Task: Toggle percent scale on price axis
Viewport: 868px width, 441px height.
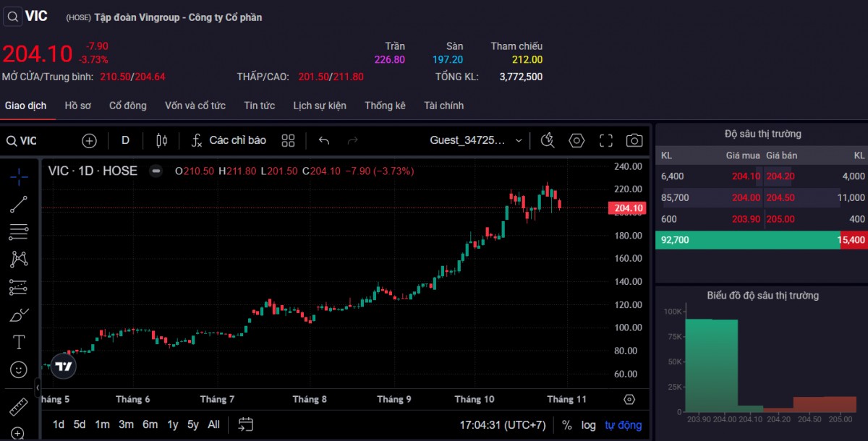Action: 566,425
